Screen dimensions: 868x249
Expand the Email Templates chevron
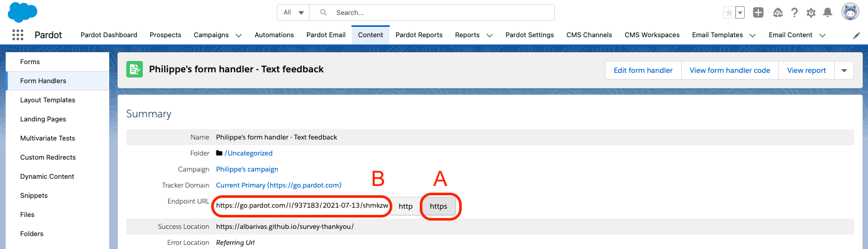point(753,35)
